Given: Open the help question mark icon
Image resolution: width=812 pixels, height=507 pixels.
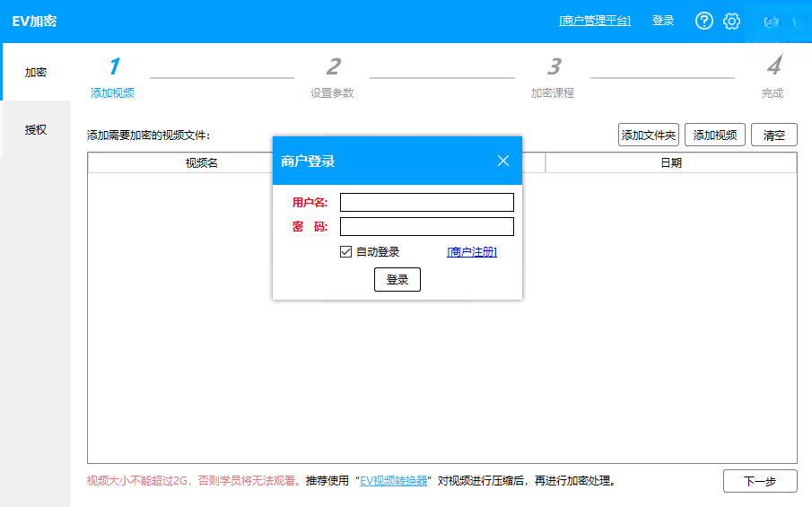Looking at the screenshot, I should coord(703,21).
